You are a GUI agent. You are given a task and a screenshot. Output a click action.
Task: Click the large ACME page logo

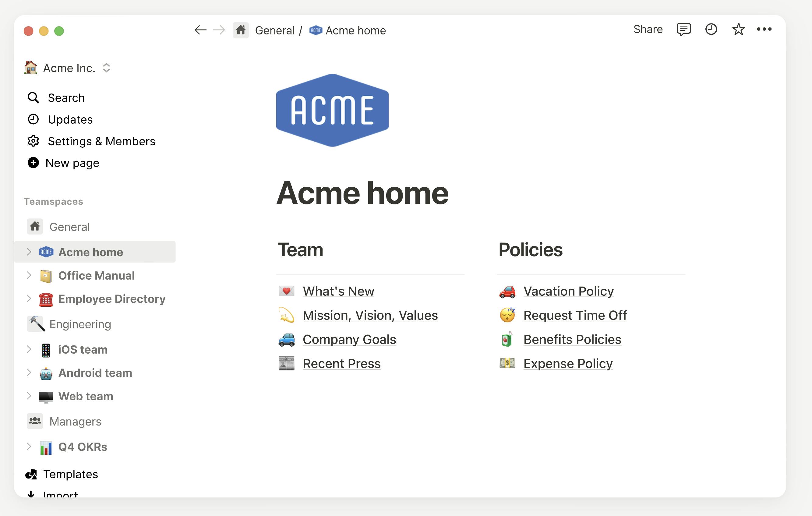click(332, 110)
